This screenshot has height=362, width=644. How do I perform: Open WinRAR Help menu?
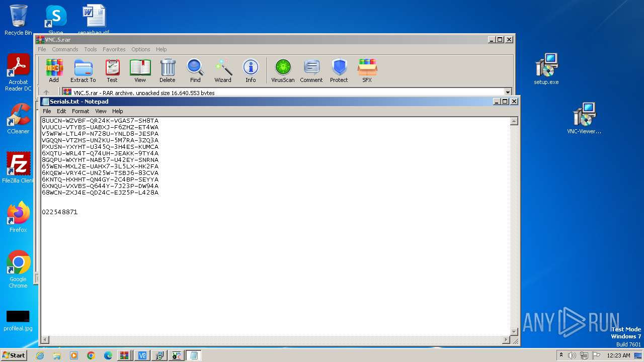coord(161,49)
